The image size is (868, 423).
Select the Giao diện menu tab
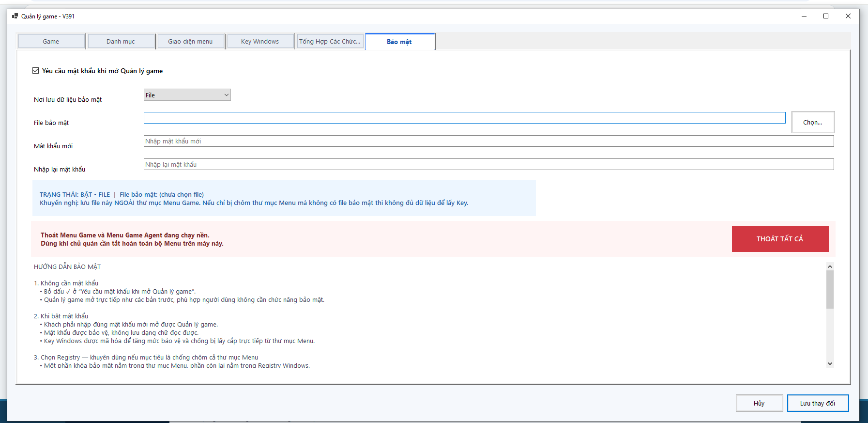tap(191, 42)
